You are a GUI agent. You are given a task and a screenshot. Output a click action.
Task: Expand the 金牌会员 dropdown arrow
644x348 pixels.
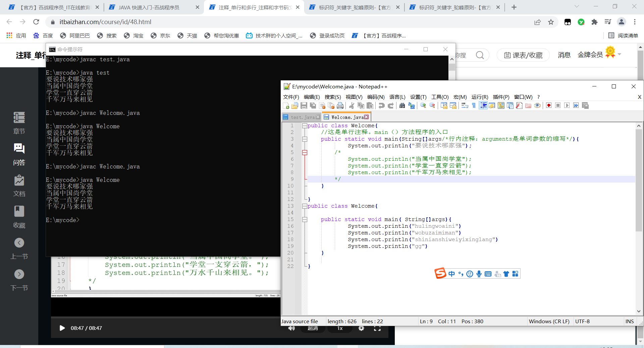620,54
